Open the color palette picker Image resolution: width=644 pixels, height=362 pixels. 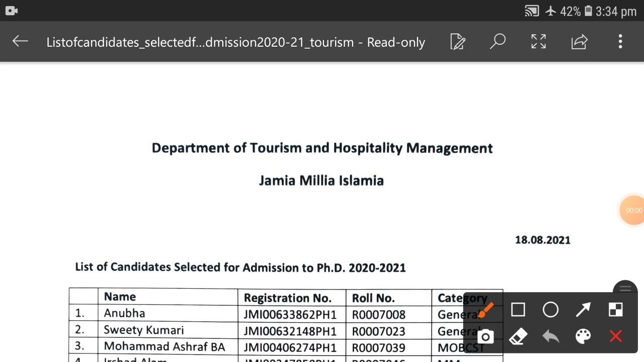pyautogui.click(x=583, y=336)
